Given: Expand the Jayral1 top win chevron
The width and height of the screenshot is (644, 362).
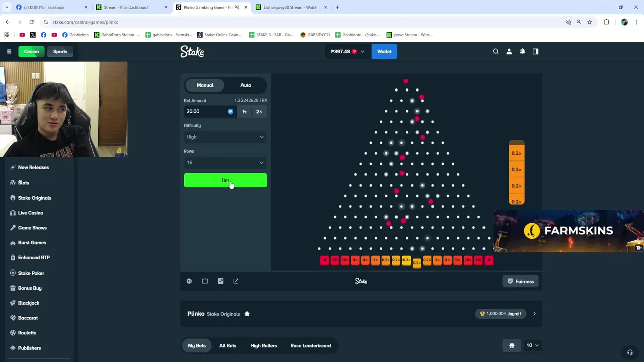Looking at the screenshot, I should 534,314.
